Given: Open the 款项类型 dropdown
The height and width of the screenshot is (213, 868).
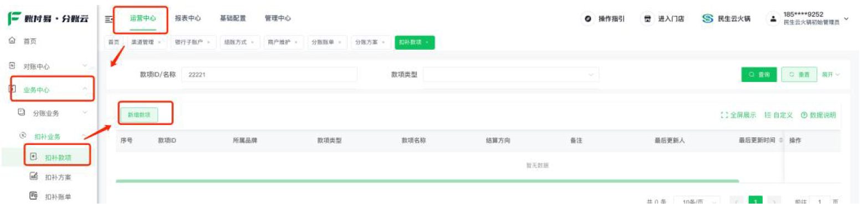Looking at the screenshot, I should click(511, 74).
